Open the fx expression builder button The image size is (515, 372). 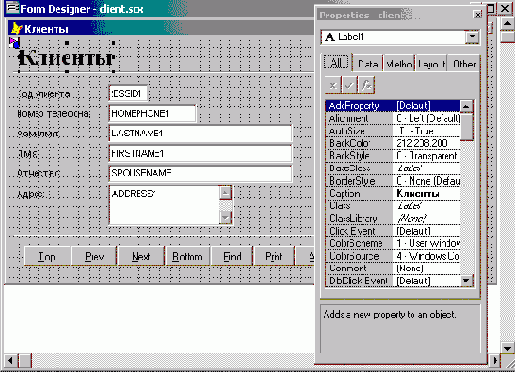pyautogui.click(x=366, y=85)
